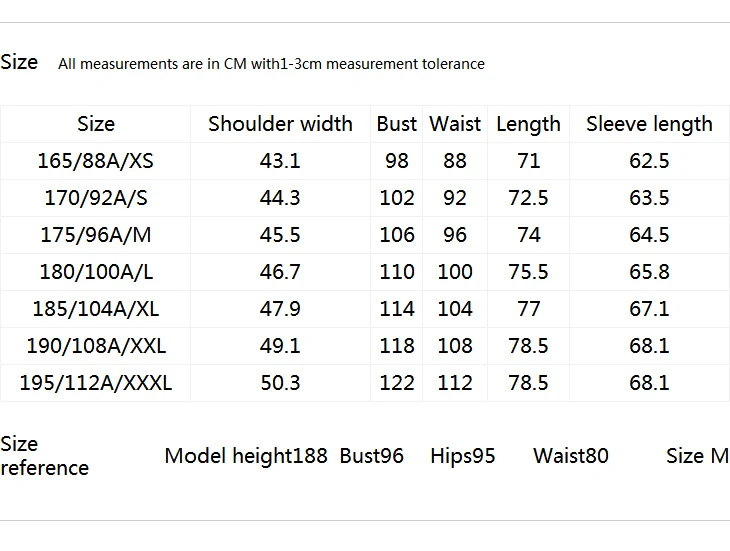The image size is (730, 551).
Task: Click the Size column header in table
Action: [x=96, y=124]
